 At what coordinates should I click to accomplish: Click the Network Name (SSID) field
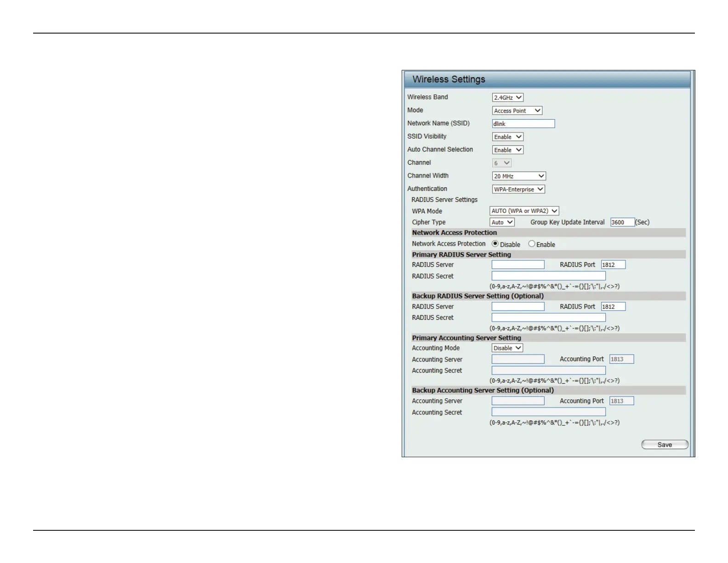(x=523, y=124)
